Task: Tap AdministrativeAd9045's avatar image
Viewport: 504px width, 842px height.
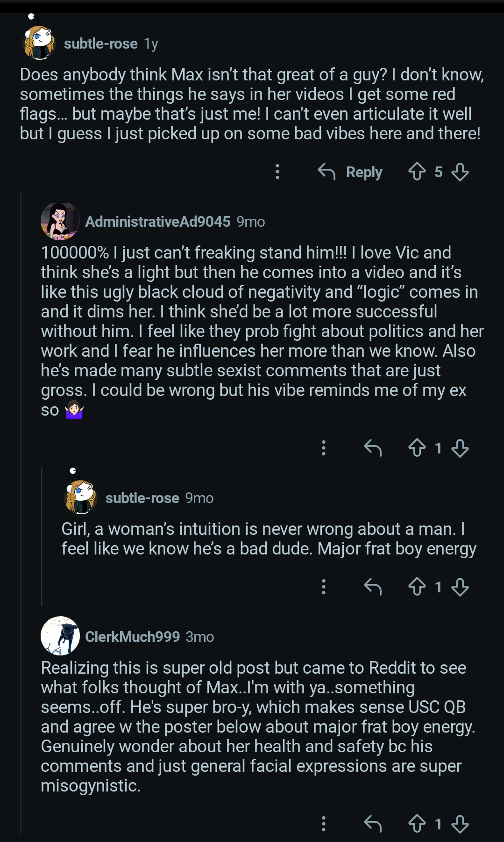Action: [x=60, y=221]
